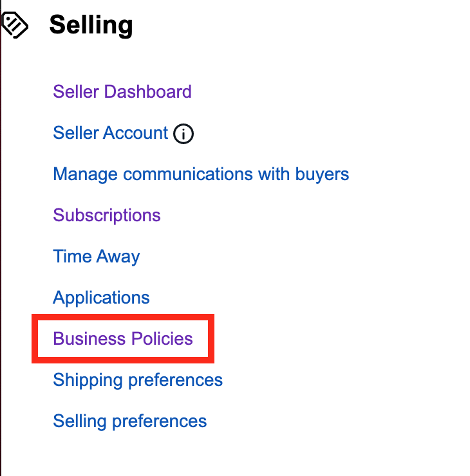View the purple Subscriptions link

click(107, 215)
